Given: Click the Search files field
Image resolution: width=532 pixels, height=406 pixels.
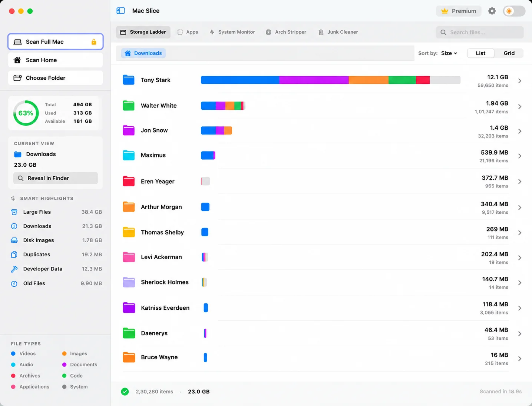Looking at the screenshot, I should [x=480, y=32].
